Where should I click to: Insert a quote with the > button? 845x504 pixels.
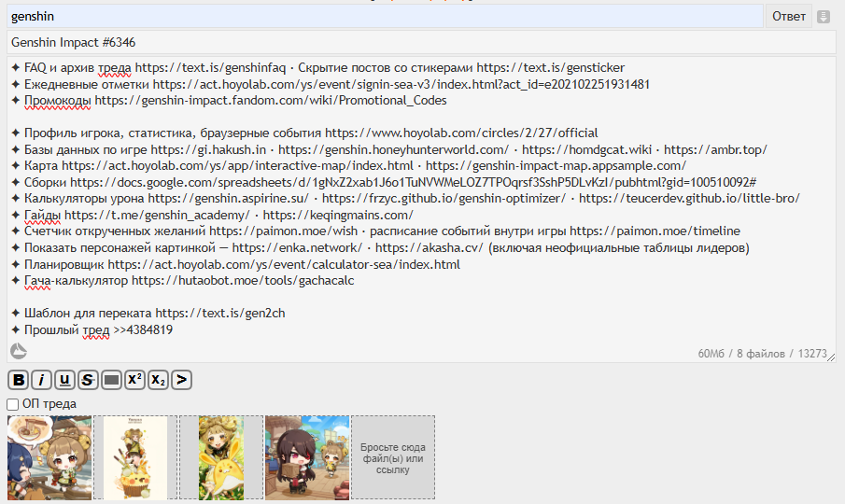coord(182,380)
